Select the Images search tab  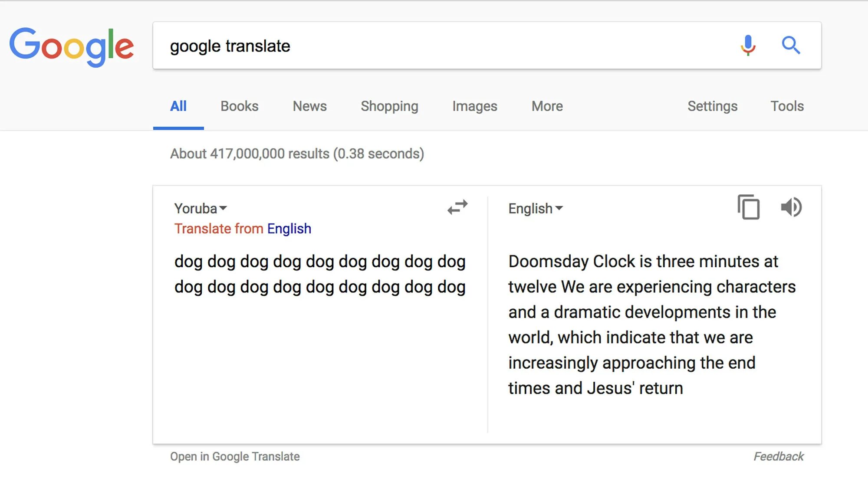(474, 106)
